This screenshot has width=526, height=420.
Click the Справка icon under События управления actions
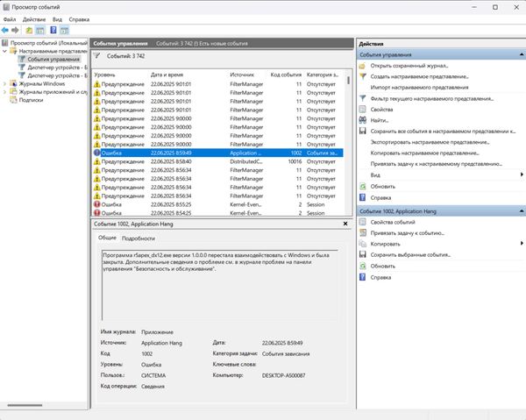pos(362,197)
